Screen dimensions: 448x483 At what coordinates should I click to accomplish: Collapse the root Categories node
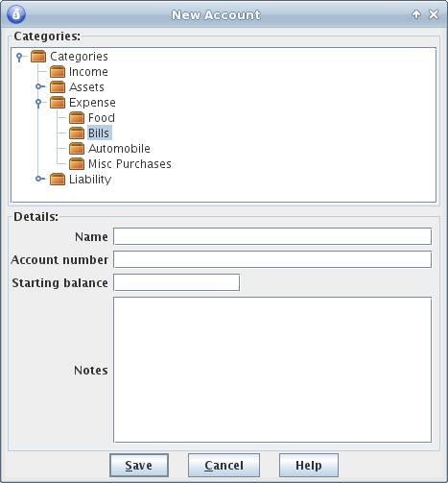click(19, 57)
